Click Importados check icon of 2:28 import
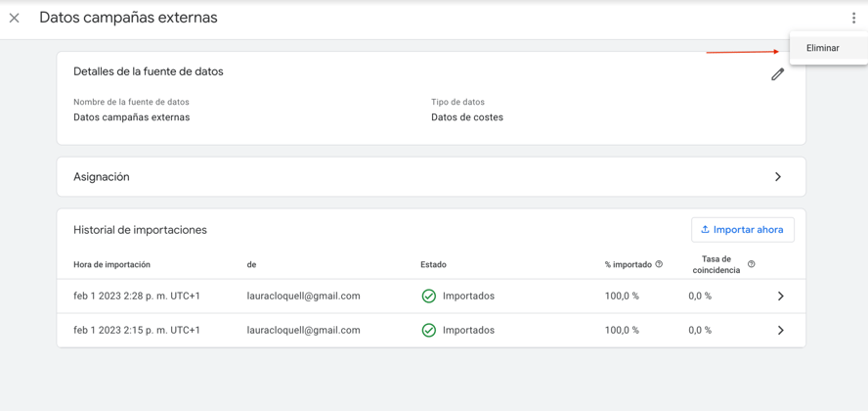The width and height of the screenshot is (868, 411). [428, 297]
